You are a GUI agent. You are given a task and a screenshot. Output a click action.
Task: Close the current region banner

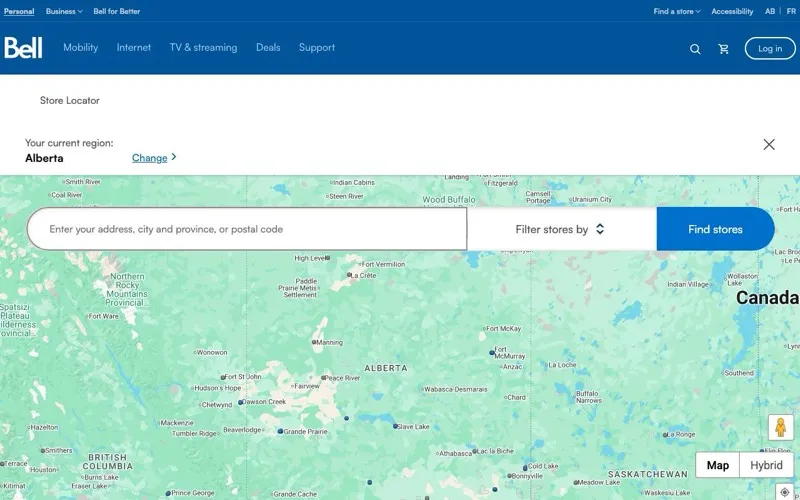pos(769,144)
